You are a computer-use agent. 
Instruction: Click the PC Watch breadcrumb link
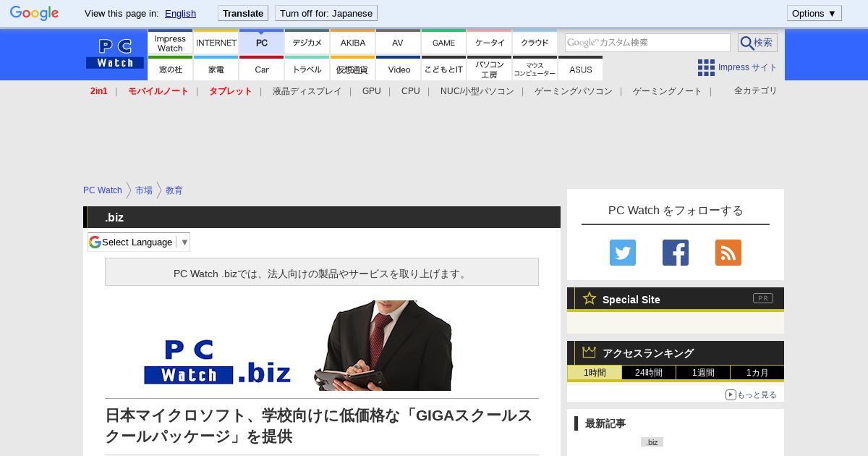point(103,190)
